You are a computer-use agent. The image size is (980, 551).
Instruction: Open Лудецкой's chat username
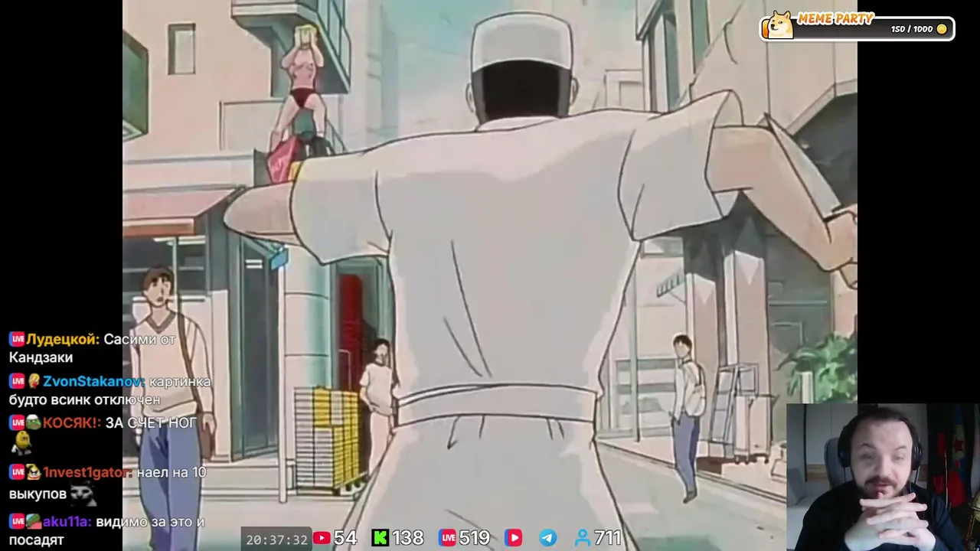point(63,339)
